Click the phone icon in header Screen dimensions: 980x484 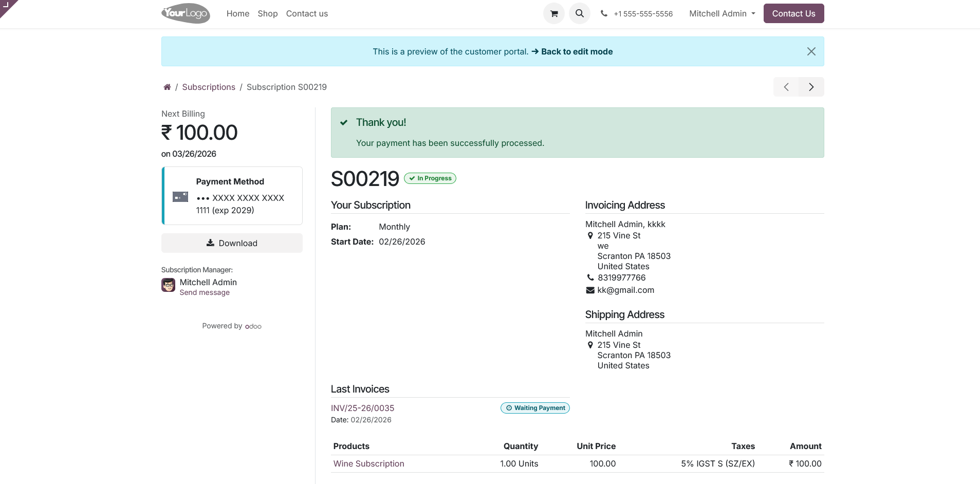pyautogui.click(x=604, y=13)
